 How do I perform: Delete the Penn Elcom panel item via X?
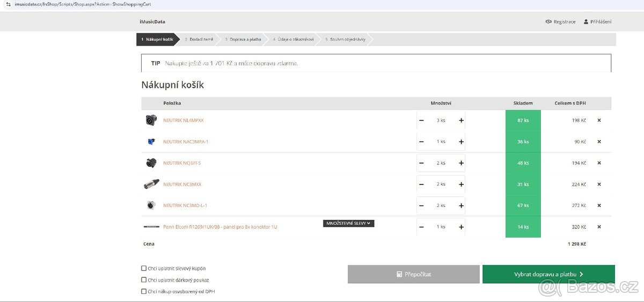[599, 227]
